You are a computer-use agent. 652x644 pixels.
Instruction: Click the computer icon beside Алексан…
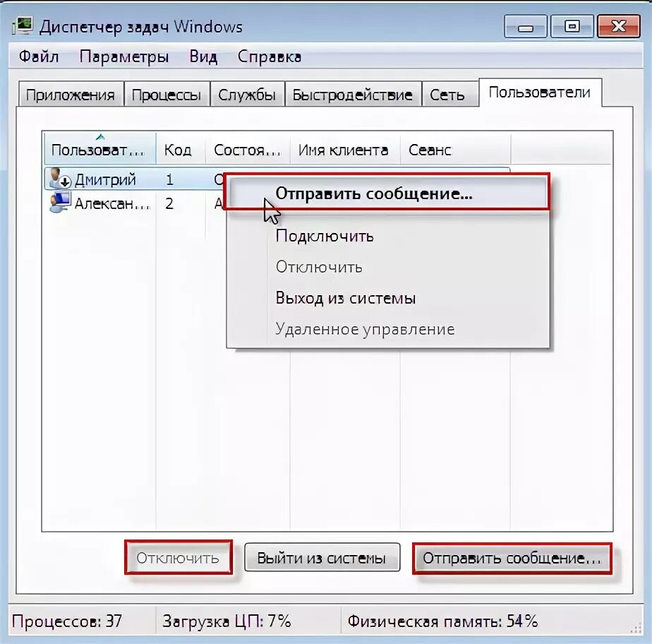[x=60, y=202]
